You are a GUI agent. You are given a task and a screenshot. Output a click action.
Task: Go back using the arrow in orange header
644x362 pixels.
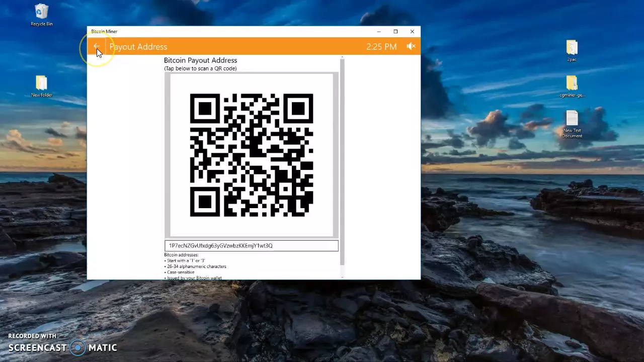click(x=96, y=46)
